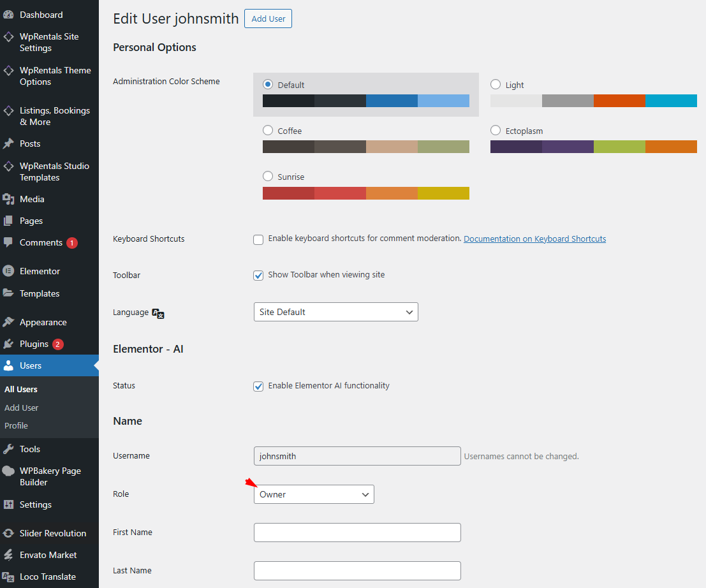Viewport: 706px width, 588px height.
Task: Open Documentation on Keyboard Shortcuts link
Action: tap(534, 239)
